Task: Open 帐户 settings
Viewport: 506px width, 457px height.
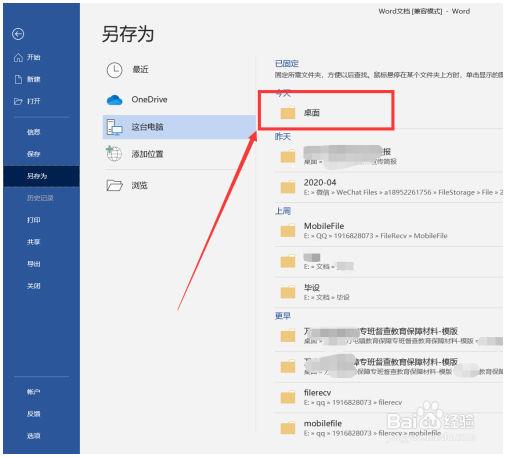Action: (33, 392)
